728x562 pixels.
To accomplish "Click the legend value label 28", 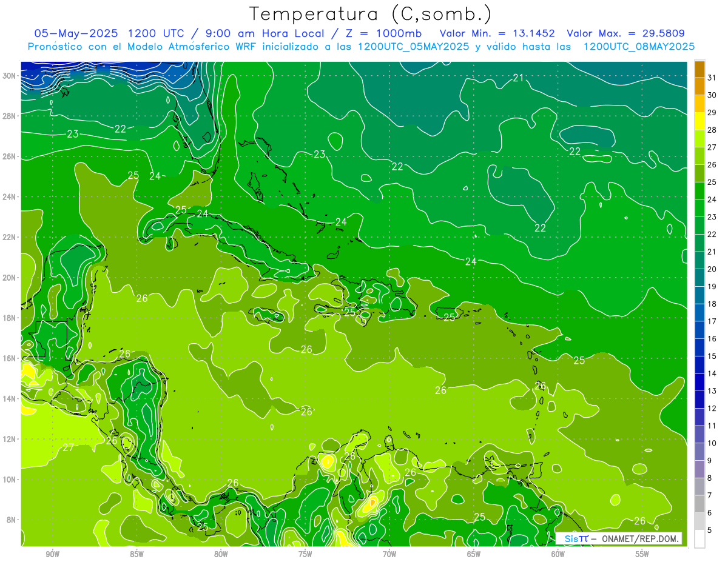I will (712, 130).
